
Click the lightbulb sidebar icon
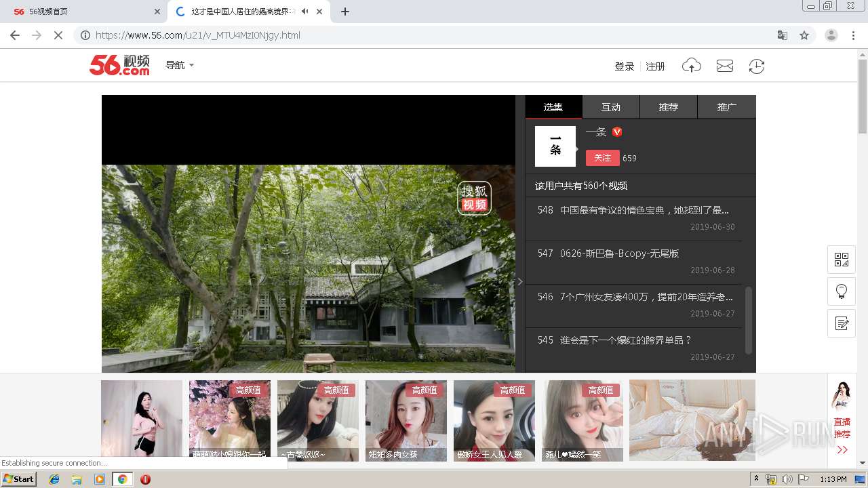coord(842,291)
